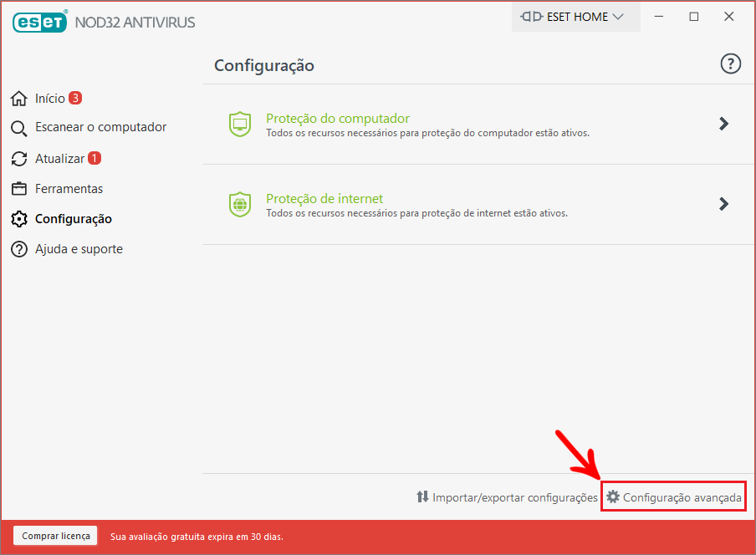Open the Proteção de internet link
Viewport: 756px width, 555px height.
pos(324,199)
